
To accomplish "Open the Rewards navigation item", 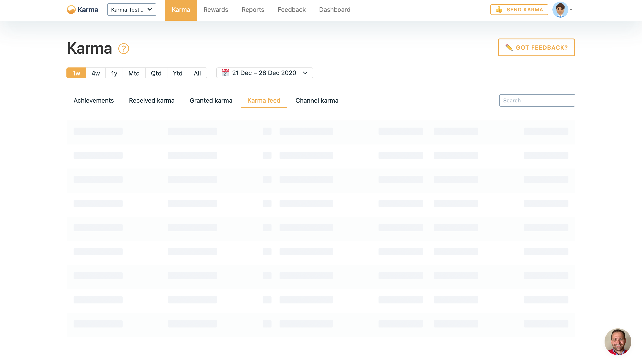I will (216, 10).
